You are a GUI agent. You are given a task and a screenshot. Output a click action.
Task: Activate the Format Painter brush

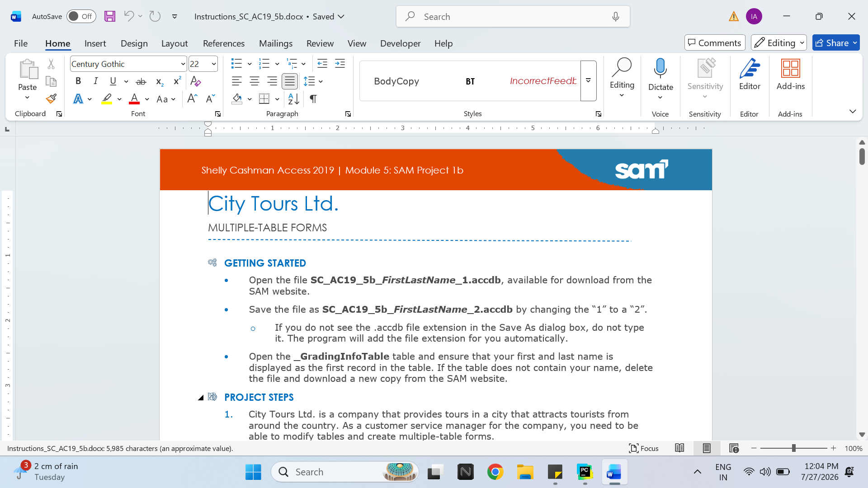(51, 99)
